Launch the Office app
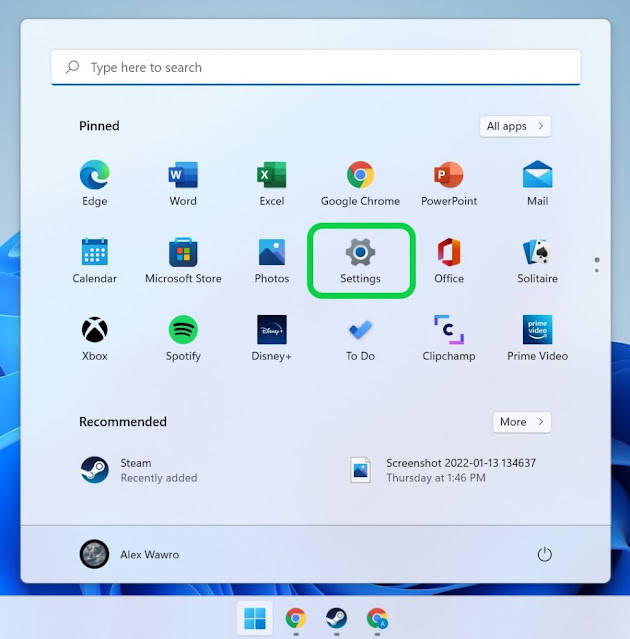 449,261
